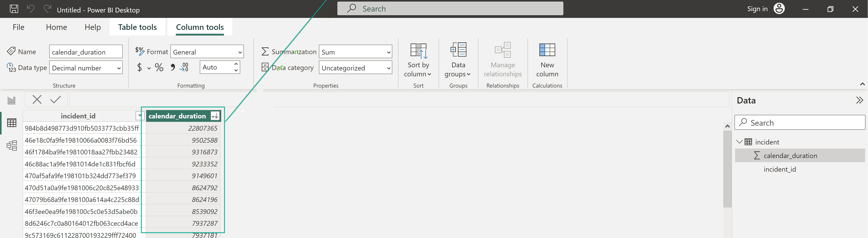Collapse the Data pane chevrons

tap(859, 100)
